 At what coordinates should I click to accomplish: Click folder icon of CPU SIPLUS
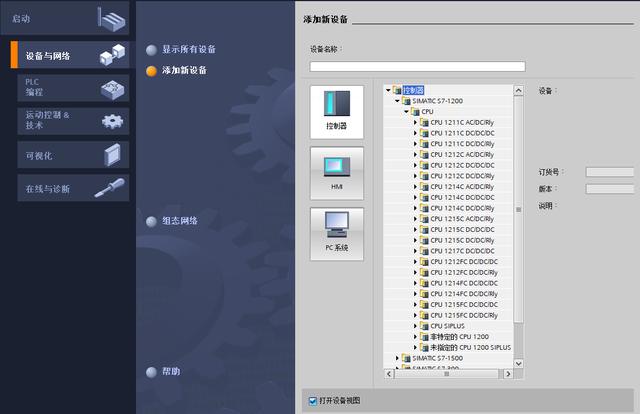(424, 326)
